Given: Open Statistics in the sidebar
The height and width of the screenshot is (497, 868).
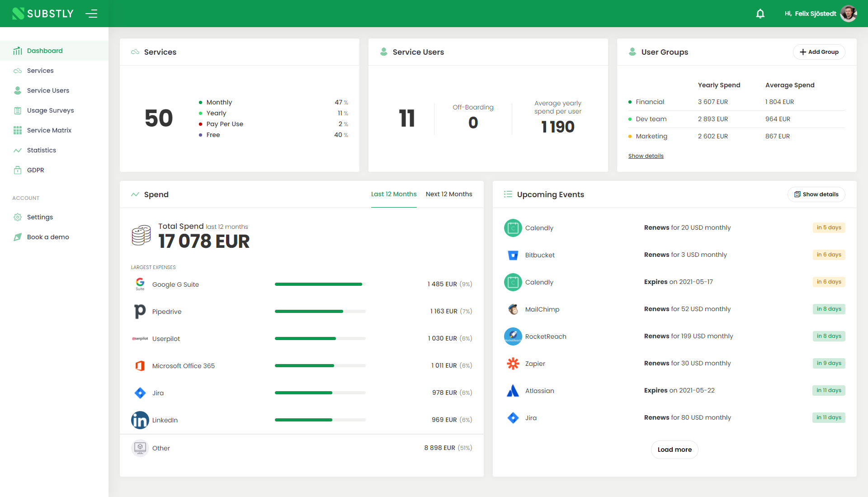Looking at the screenshot, I should [54, 150].
